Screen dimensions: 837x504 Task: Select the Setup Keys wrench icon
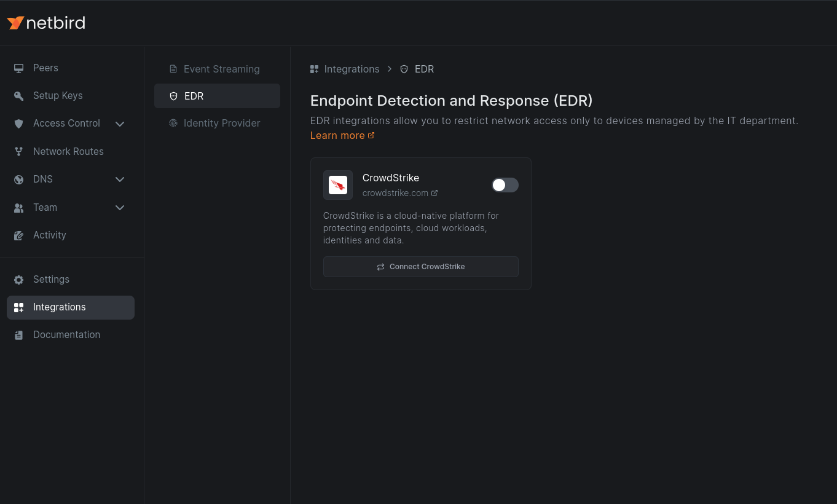point(18,96)
